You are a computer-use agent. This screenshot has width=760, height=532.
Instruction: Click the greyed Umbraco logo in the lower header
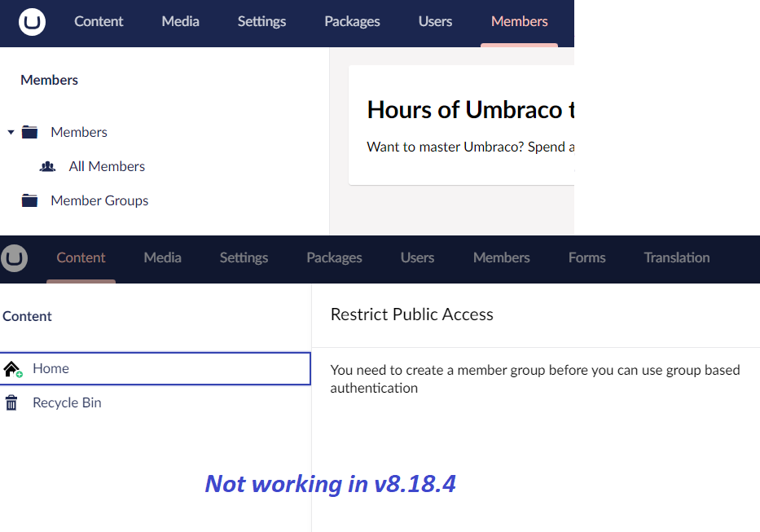14,258
